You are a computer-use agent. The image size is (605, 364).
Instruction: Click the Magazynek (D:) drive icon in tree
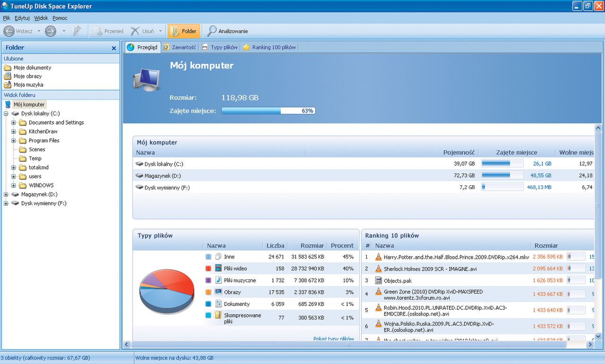[x=15, y=194]
